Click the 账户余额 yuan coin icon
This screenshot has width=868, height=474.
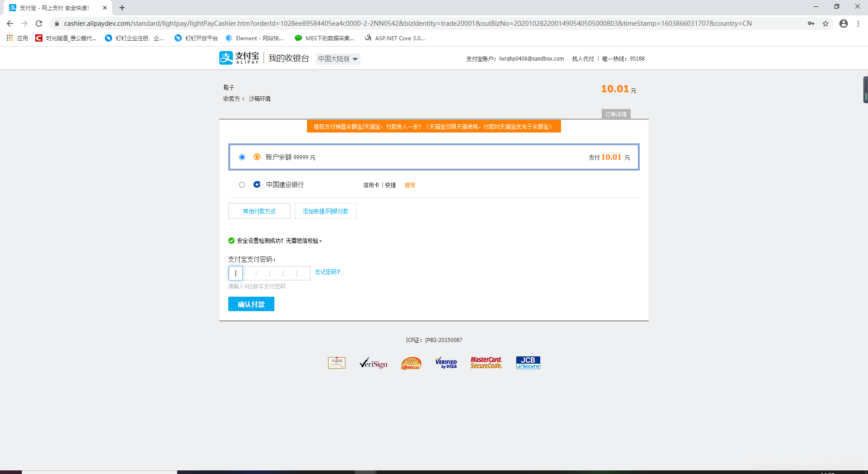point(257,157)
